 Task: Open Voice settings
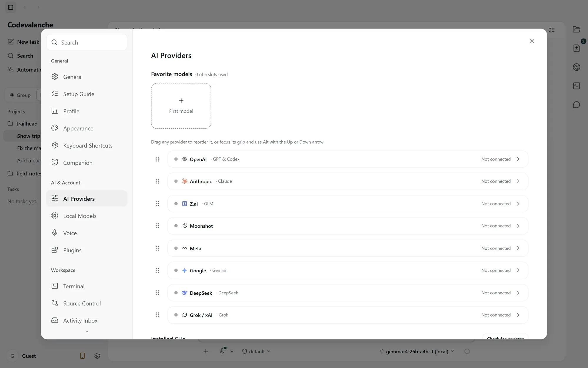(87, 233)
